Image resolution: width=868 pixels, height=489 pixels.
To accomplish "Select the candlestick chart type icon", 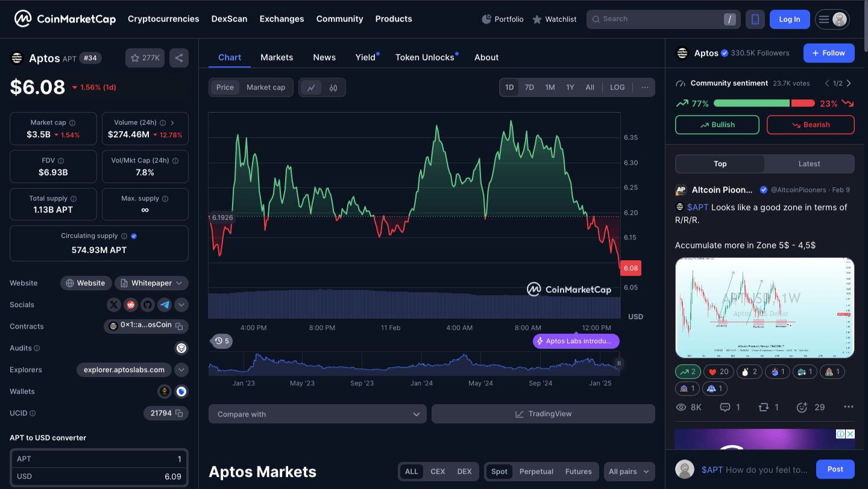I will 333,87.
